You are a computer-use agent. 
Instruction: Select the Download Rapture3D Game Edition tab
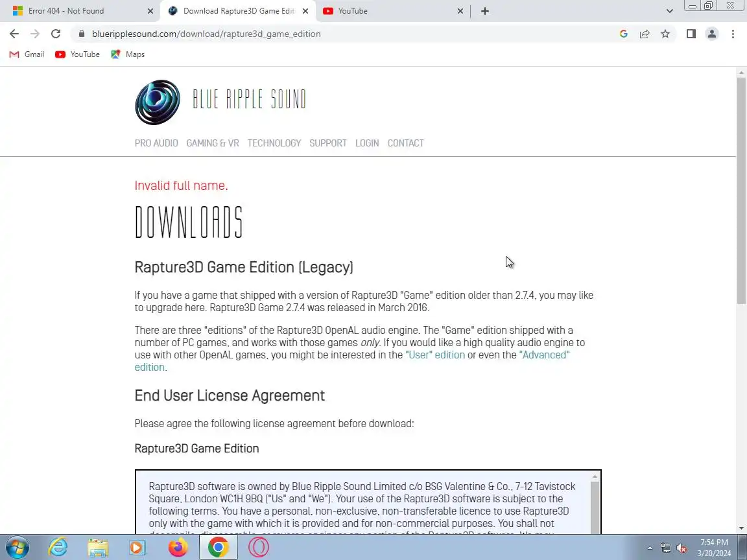(238, 11)
